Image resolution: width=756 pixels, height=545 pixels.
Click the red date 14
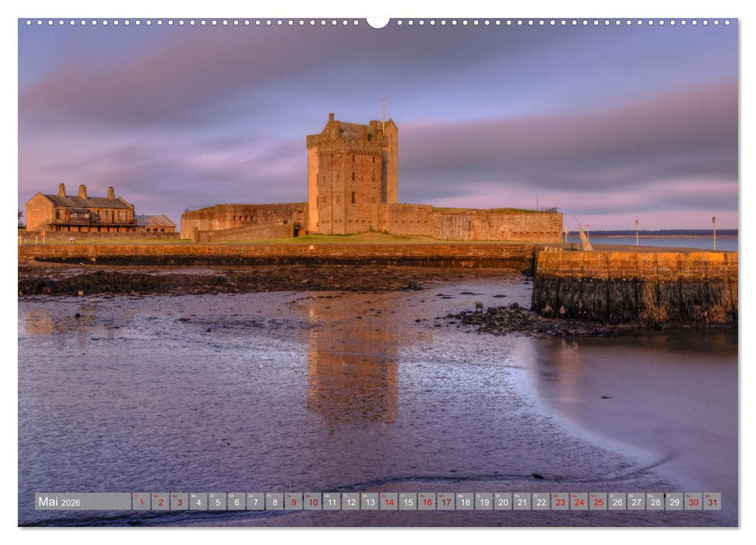point(389,502)
